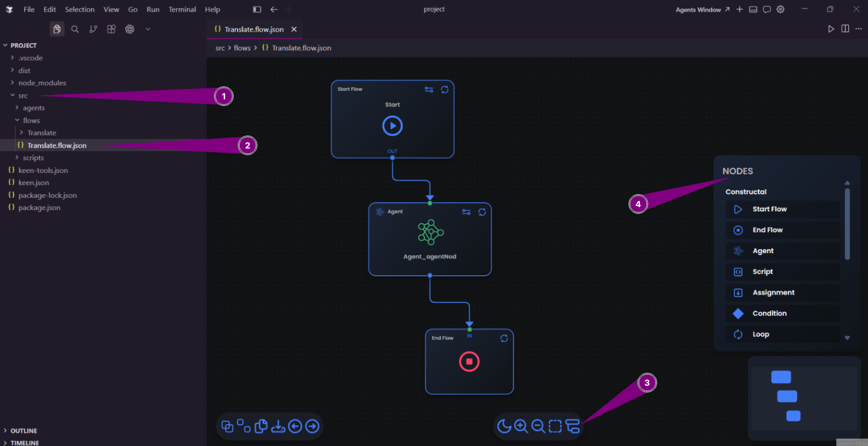Screen dimensions: 868x446
Task: Expand the scripts folder
Action: coord(33,158)
